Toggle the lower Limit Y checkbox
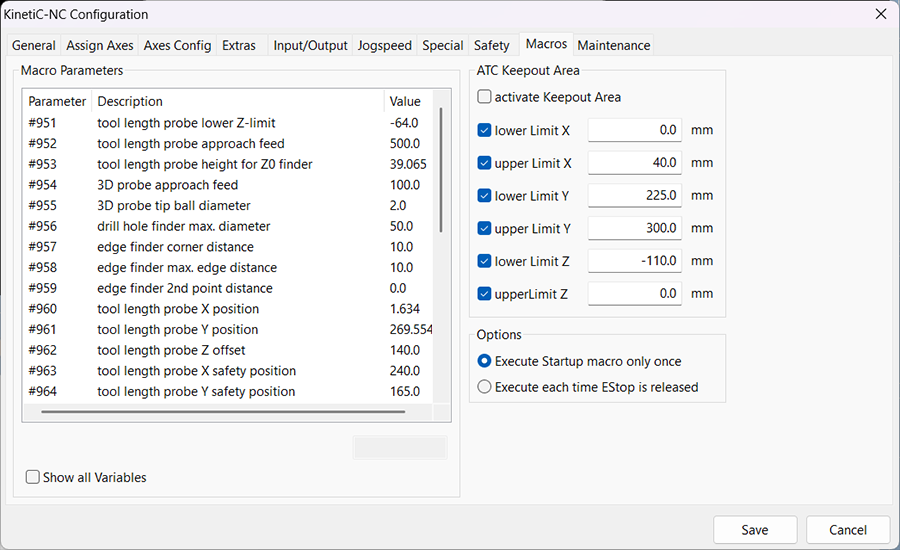 click(x=484, y=196)
